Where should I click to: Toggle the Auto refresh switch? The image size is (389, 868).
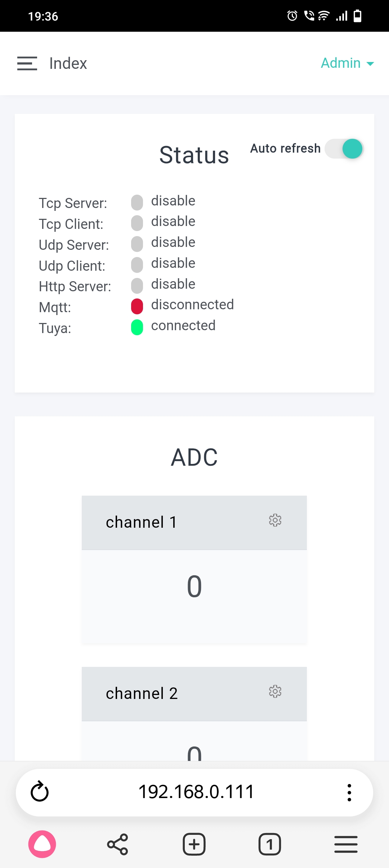344,149
